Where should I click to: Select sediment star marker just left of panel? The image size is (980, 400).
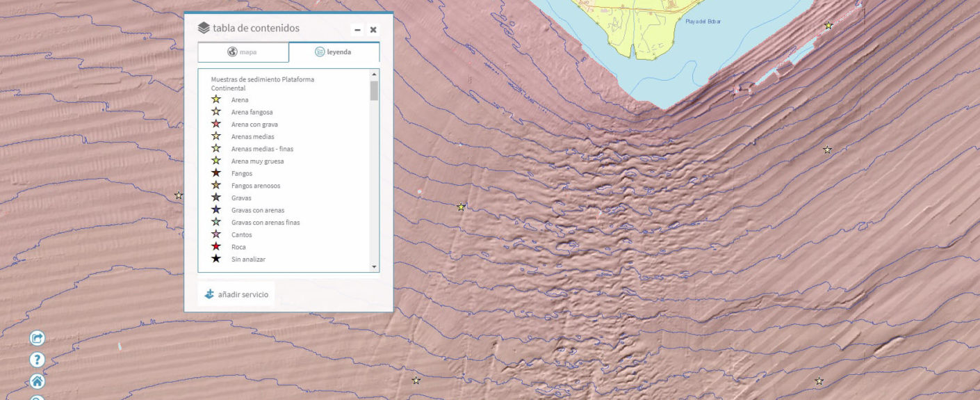(179, 195)
